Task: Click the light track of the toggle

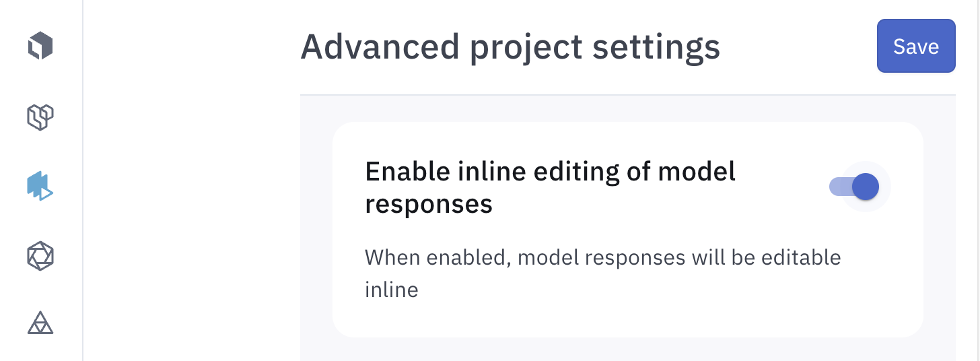Action: (x=838, y=187)
